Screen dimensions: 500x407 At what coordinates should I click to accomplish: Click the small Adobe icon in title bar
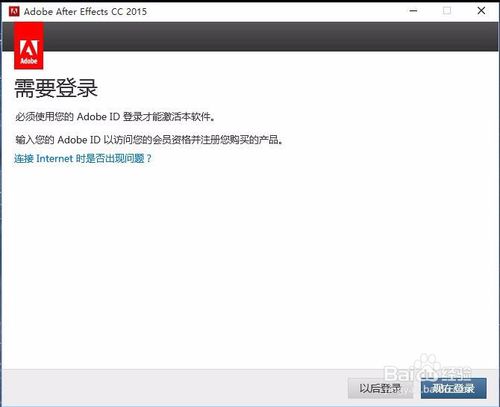point(14,11)
